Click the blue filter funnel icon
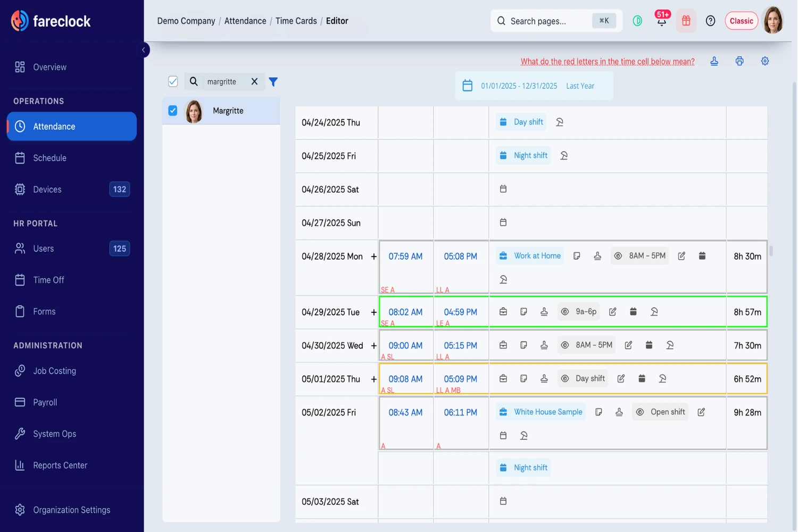The width and height of the screenshot is (798, 532). coord(273,81)
